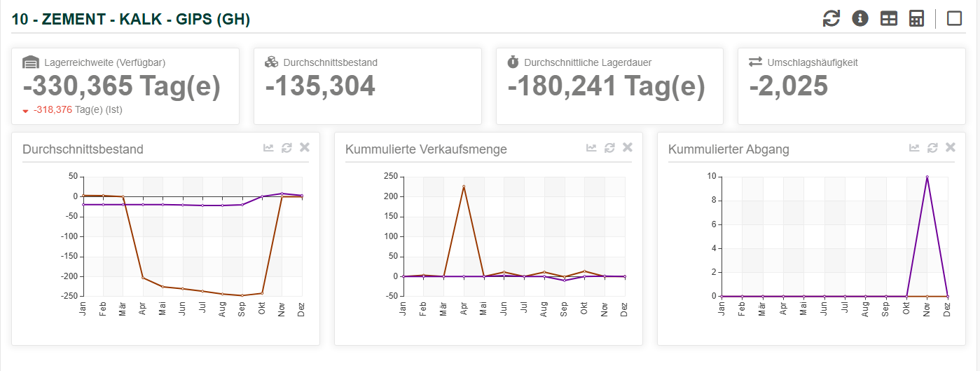Screen dimensions: 980x371
Task: Close the Durchschnittsbestand chart panel
Action: (305, 147)
